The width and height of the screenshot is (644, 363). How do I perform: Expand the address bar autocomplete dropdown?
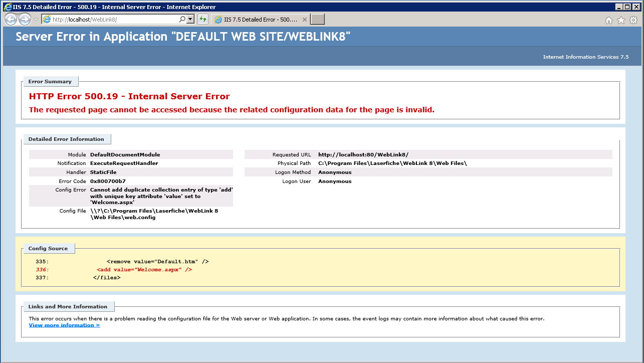click(190, 20)
